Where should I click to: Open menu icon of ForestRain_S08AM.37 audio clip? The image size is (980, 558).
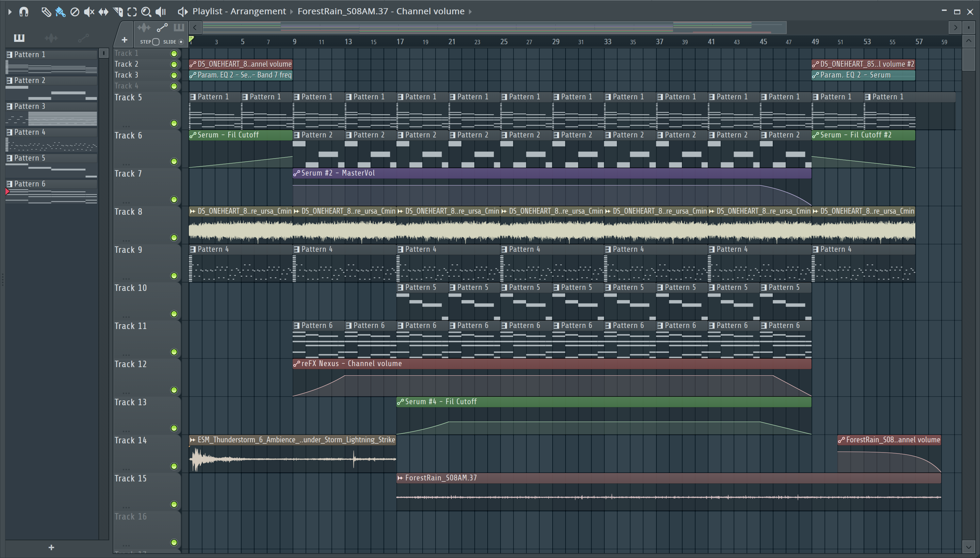coord(400,478)
